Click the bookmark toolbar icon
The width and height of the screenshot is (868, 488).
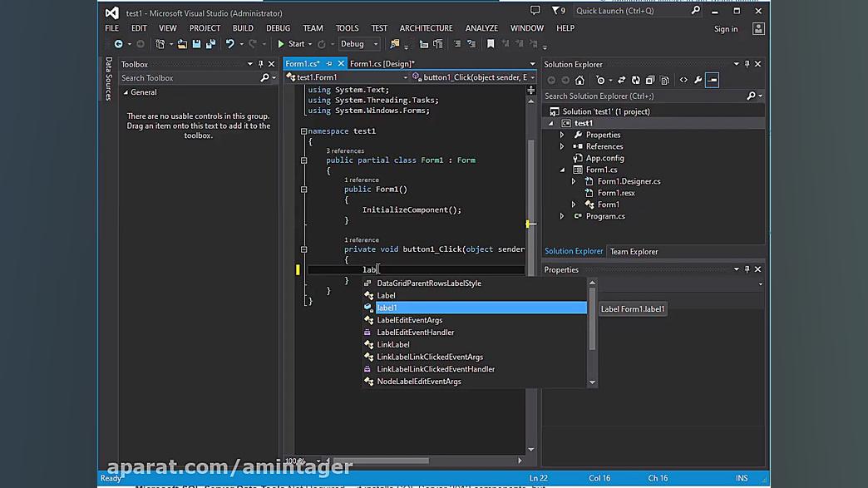tap(491, 44)
